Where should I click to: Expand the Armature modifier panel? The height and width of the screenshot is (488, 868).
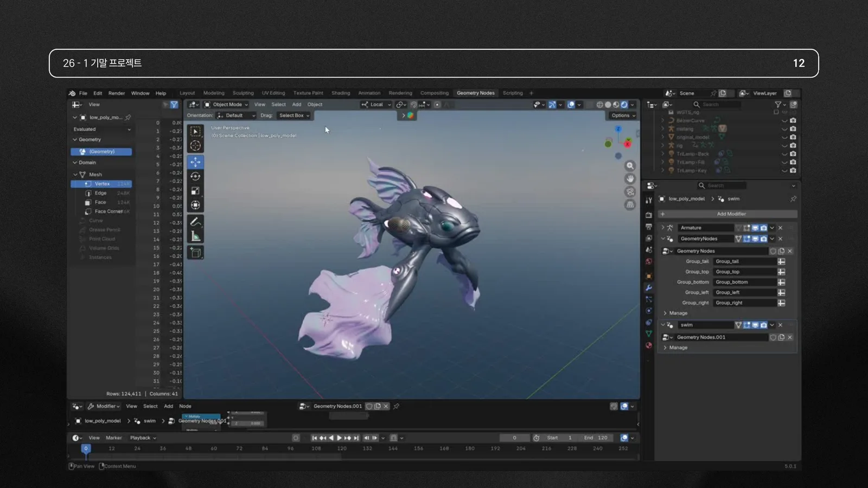(x=662, y=228)
